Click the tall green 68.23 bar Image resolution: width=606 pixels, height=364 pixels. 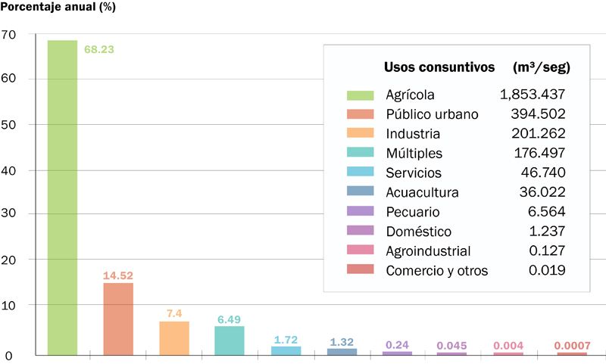(62, 197)
